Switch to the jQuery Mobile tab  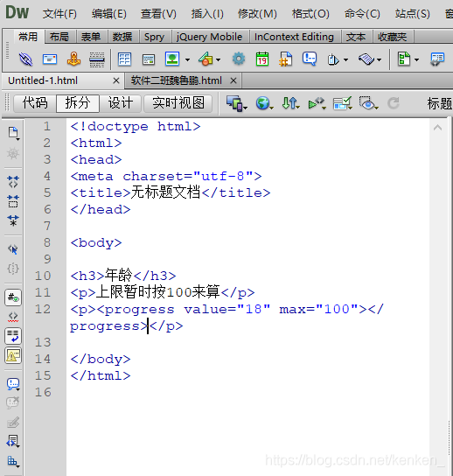click(x=210, y=37)
